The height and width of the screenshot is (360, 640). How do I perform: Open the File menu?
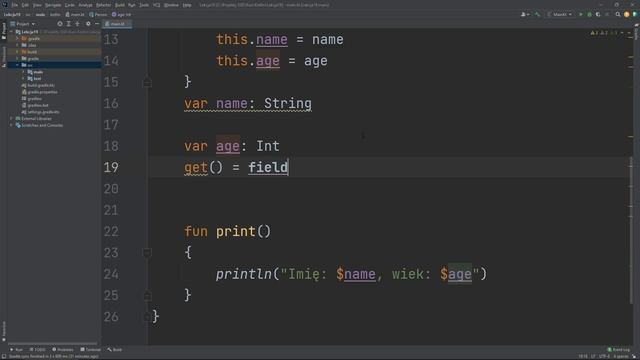(x=15, y=5)
